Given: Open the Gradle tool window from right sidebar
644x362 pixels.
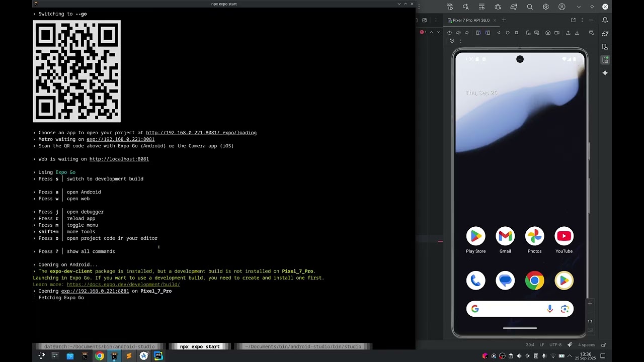Looking at the screenshot, I should click(605, 33).
